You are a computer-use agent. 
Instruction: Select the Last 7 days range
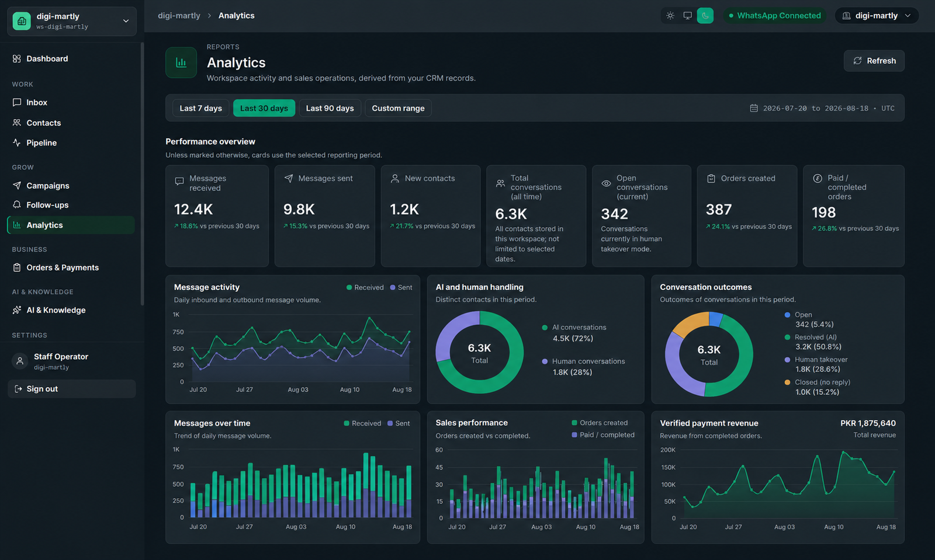[200, 108]
